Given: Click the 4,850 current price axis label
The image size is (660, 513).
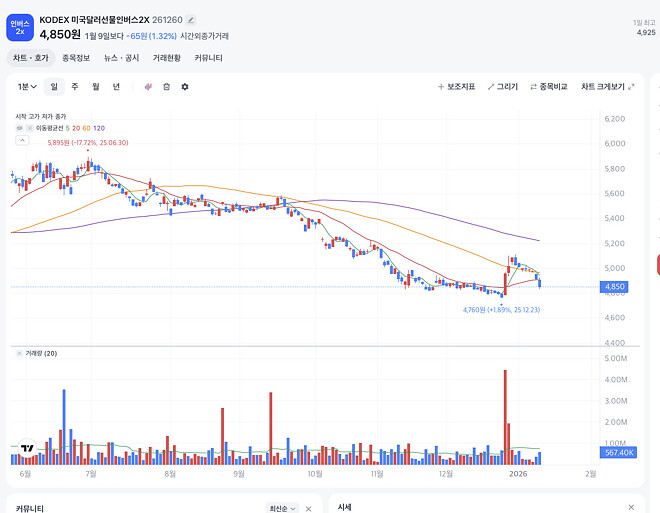Looking at the screenshot, I should coord(614,287).
